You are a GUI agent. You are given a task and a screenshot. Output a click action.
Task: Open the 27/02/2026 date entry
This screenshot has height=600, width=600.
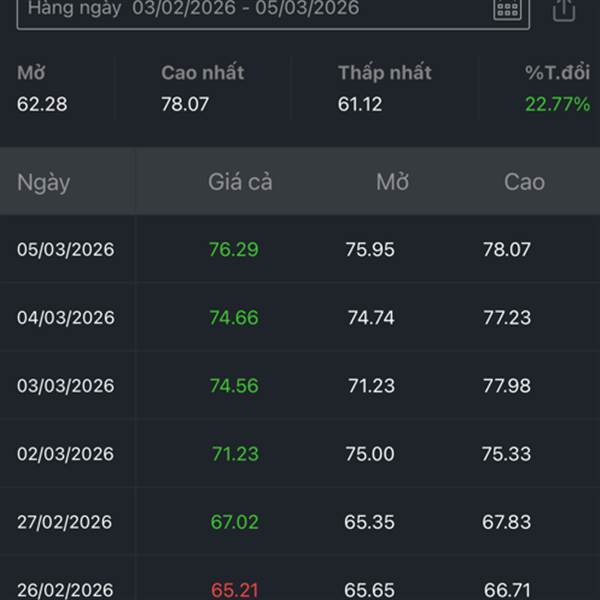[x=66, y=522]
